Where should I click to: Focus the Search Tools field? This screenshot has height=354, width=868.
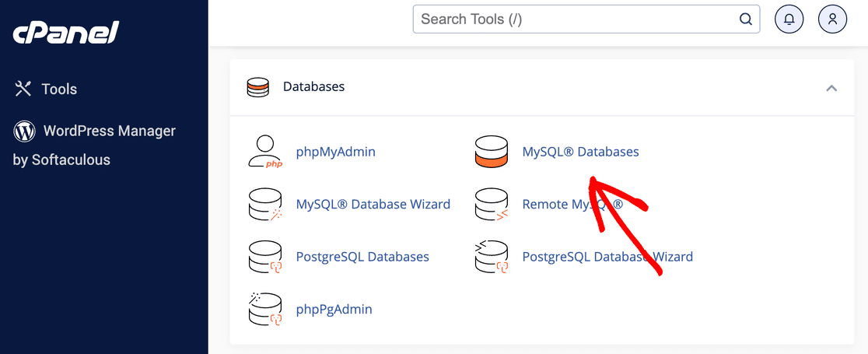pos(576,19)
